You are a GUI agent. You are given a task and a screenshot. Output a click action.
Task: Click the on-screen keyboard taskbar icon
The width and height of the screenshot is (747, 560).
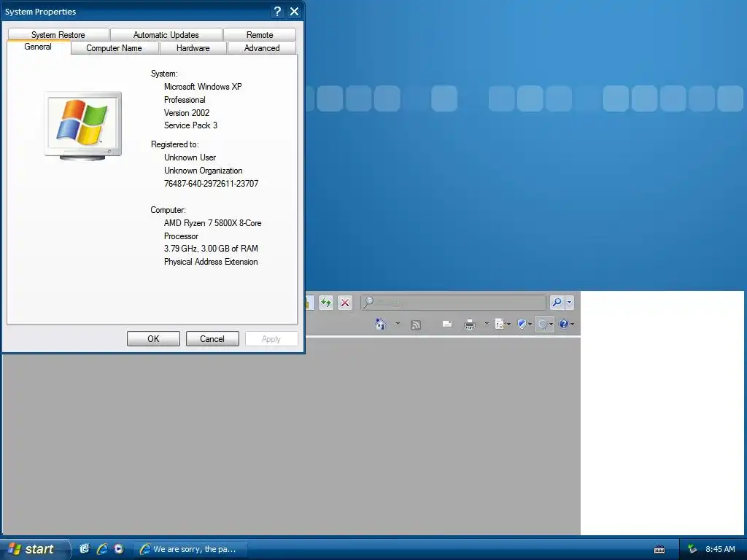click(x=659, y=550)
